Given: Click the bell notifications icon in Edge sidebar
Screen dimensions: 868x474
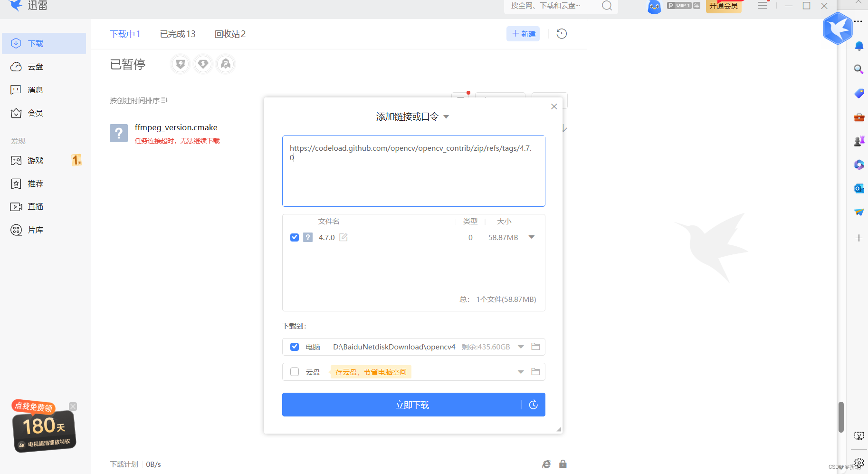Looking at the screenshot, I should [x=859, y=46].
